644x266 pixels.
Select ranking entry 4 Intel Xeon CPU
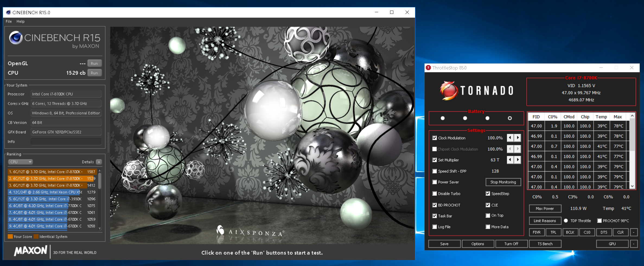[x=52, y=192]
